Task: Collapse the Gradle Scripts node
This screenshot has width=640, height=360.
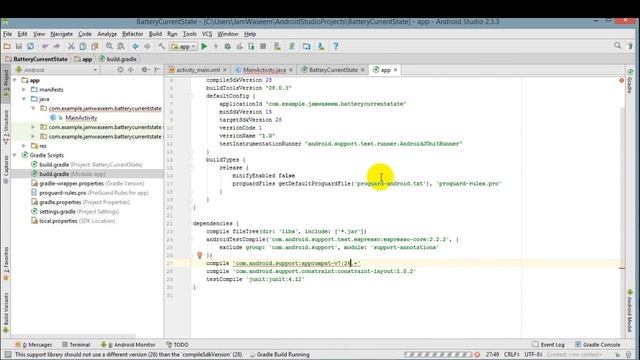Action: (x=15, y=155)
